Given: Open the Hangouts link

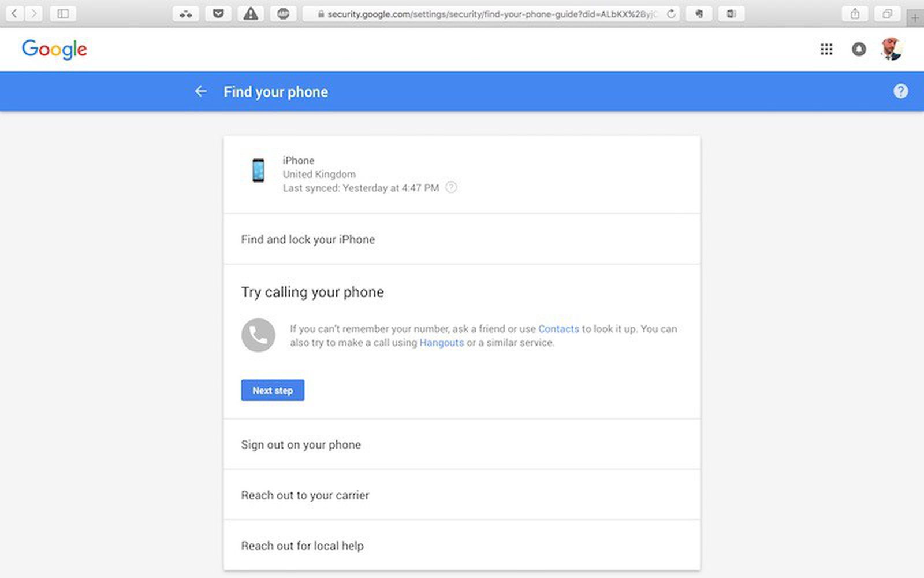Looking at the screenshot, I should click(x=441, y=343).
